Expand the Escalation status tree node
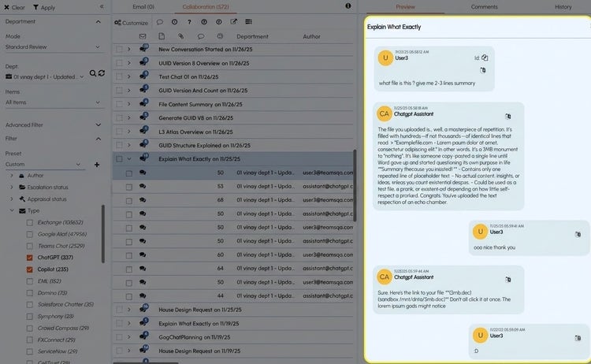The image size is (591, 364). click(x=12, y=188)
